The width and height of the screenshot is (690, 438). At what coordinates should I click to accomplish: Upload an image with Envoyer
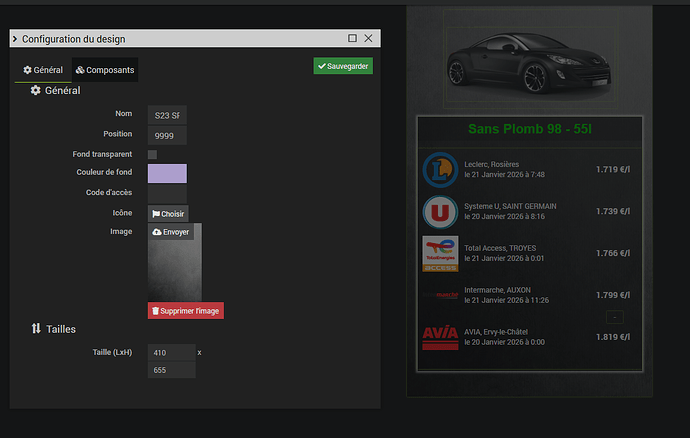[171, 232]
